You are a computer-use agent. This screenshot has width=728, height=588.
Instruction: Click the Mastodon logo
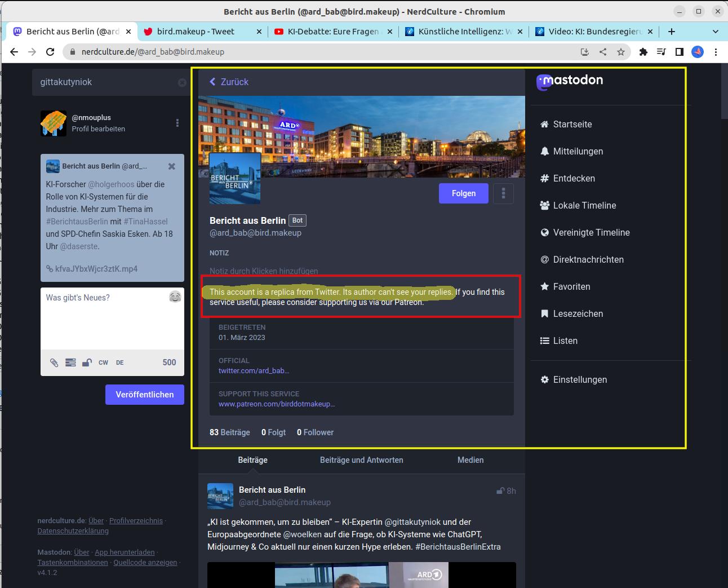tap(570, 81)
